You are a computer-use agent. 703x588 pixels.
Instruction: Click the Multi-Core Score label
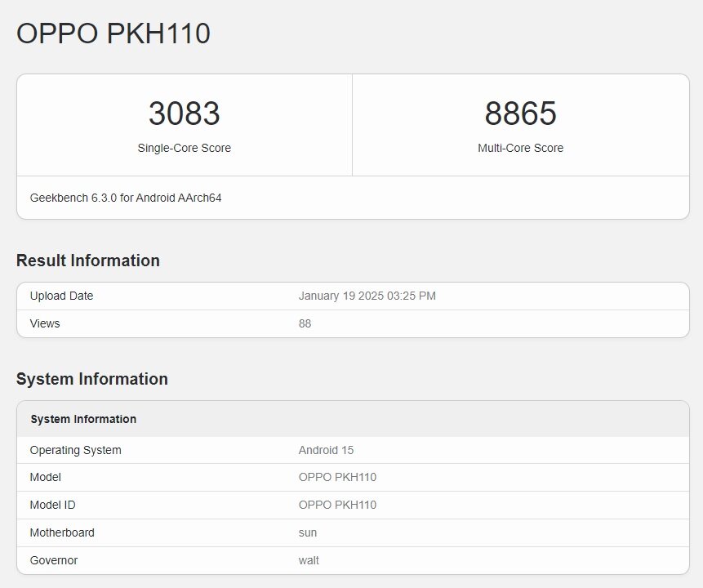point(521,148)
